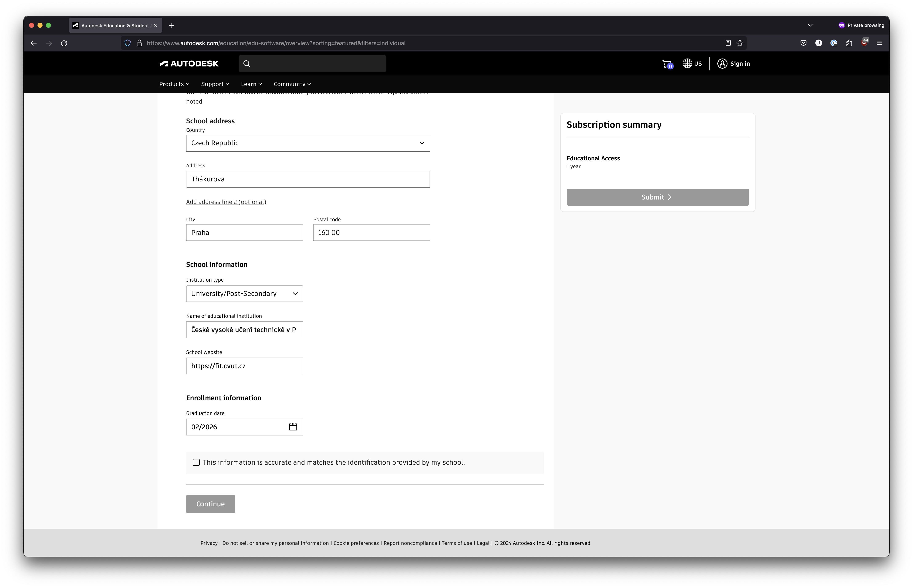913x588 pixels.
Task: Select the Autodesk Education & Student tab
Action: [115, 26]
